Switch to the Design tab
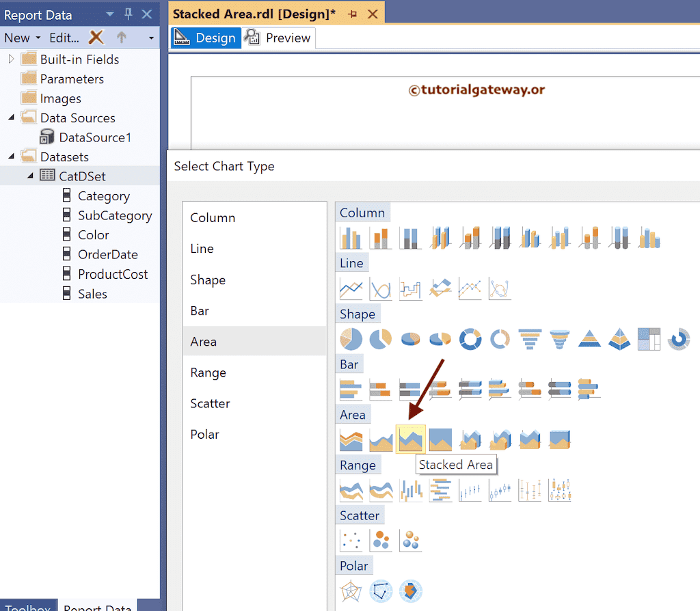 point(206,38)
